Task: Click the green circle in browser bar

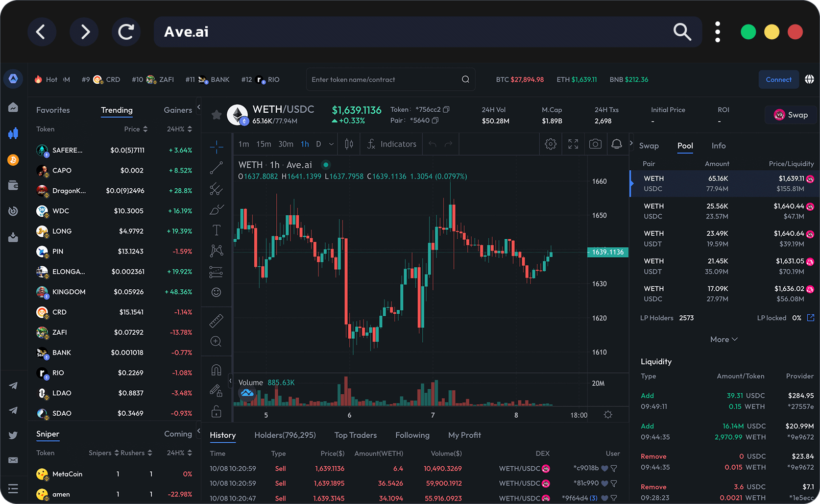Action: [748, 32]
